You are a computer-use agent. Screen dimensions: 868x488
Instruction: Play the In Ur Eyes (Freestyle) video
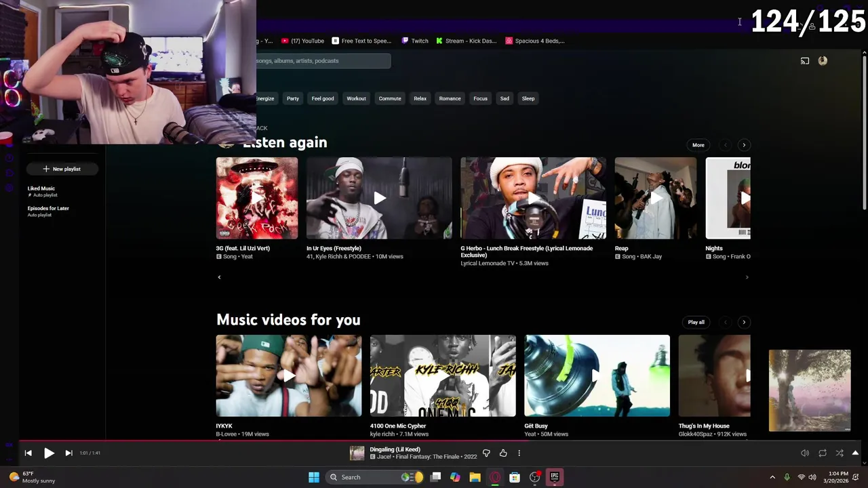tap(379, 198)
